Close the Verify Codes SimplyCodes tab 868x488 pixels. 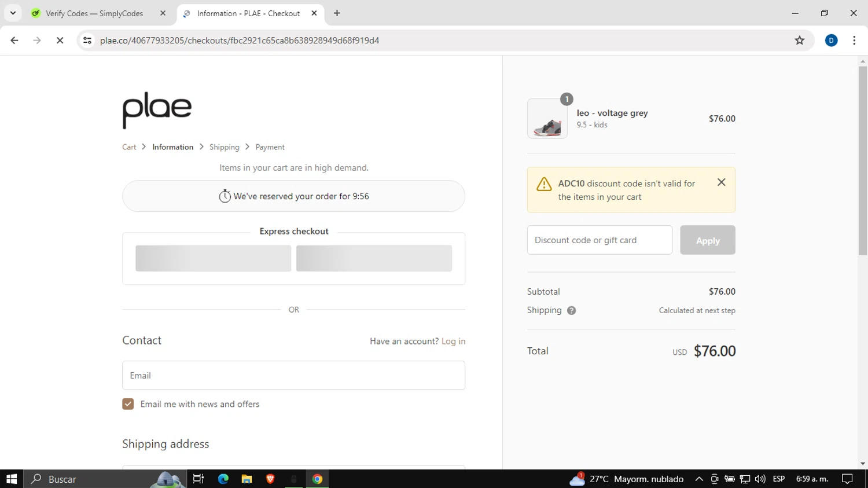[163, 13]
